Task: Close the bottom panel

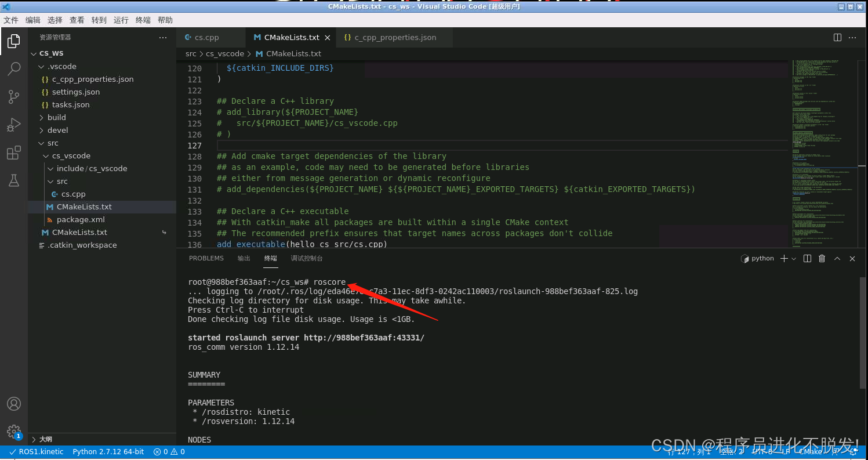Action: point(852,259)
